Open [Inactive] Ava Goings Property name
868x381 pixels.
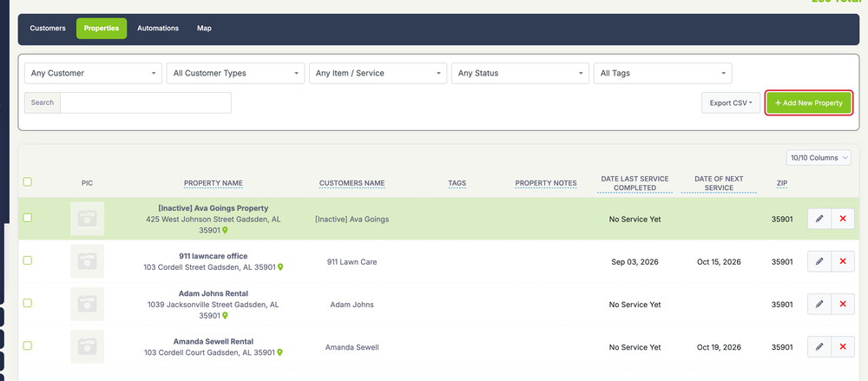(214, 208)
